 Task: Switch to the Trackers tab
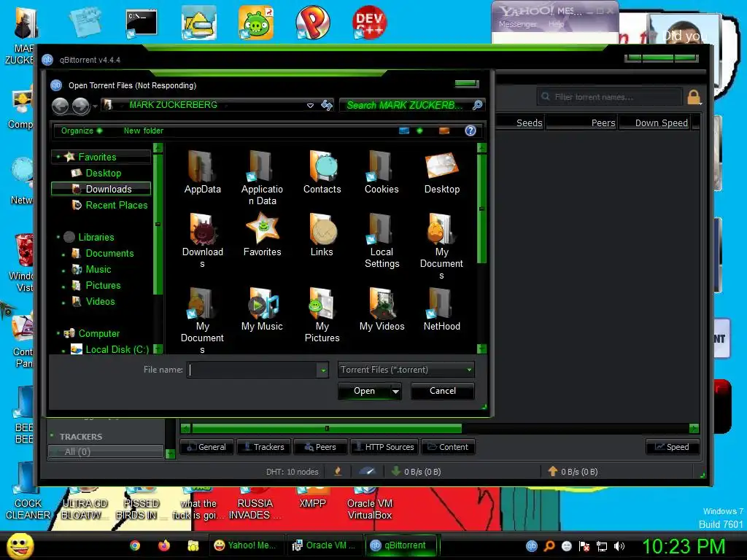pyautogui.click(x=263, y=447)
